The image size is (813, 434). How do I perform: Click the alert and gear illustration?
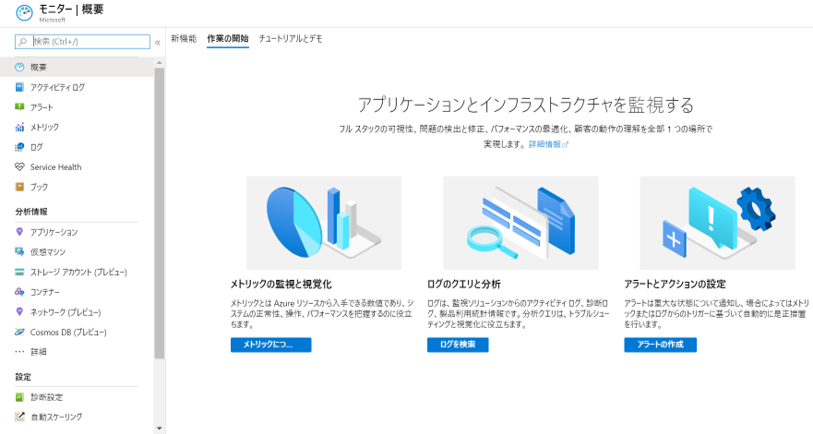point(717,223)
